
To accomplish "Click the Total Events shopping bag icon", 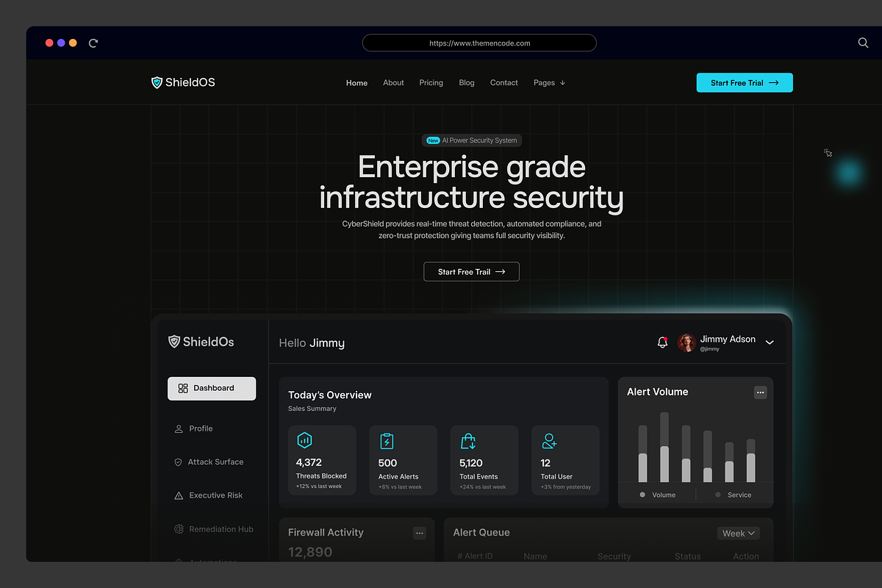I will (468, 441).
